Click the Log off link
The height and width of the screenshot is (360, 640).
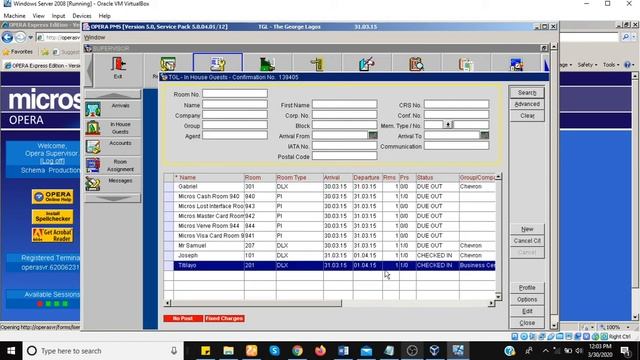click(52, 161)
